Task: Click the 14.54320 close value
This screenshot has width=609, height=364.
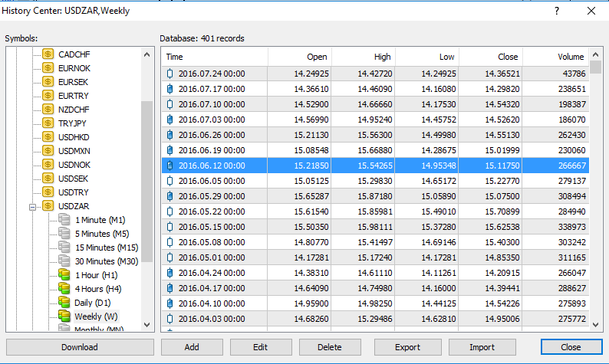Action: pyautogui.click(x=502, y=104)
